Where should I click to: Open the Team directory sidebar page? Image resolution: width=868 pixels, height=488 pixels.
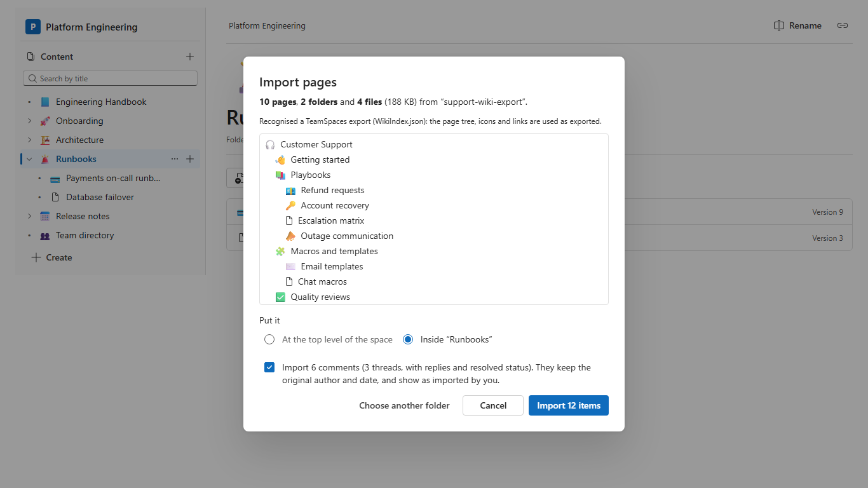tap(85, 235)
